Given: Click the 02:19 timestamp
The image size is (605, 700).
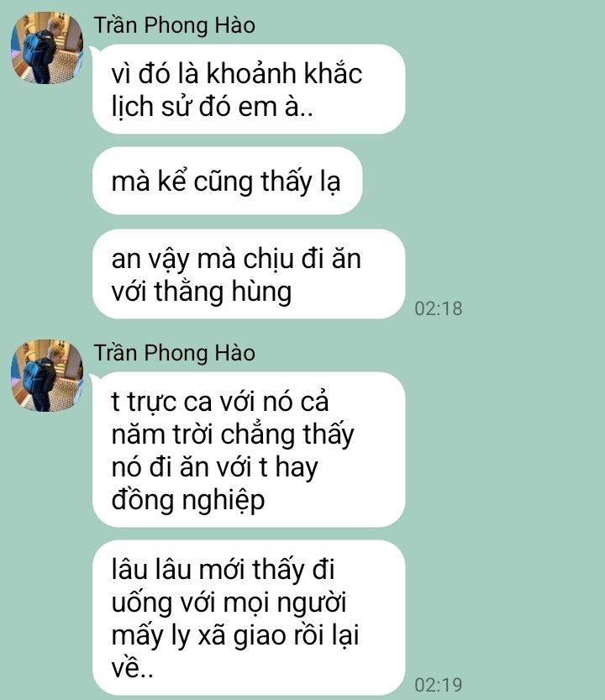Looking at the screenshot, I should (438, 685).
